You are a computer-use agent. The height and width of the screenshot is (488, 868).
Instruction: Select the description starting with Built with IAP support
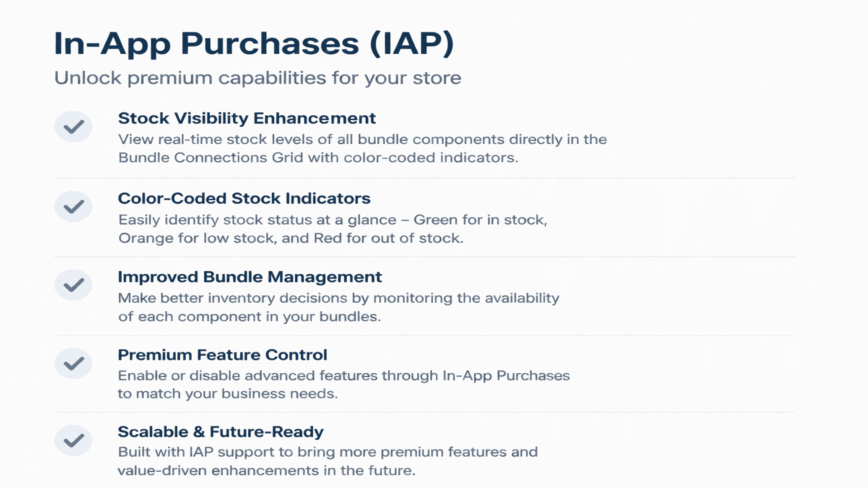327,461
